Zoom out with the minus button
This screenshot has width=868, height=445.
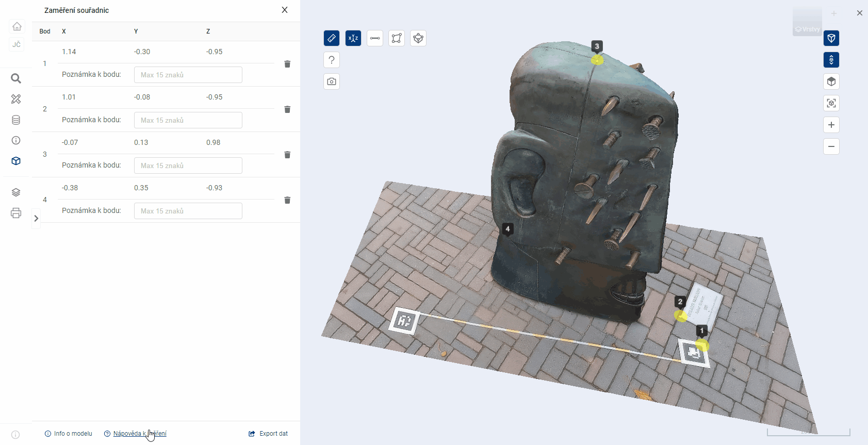click(831, 146)
